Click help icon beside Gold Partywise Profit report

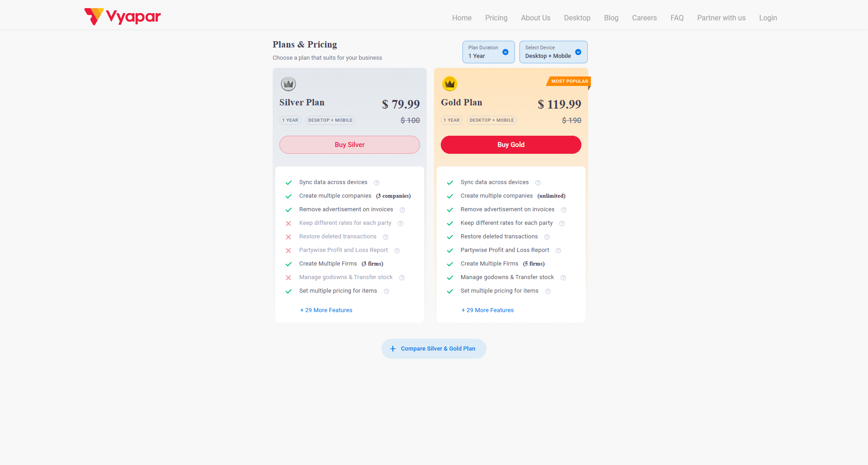click(x=558, y=251)
